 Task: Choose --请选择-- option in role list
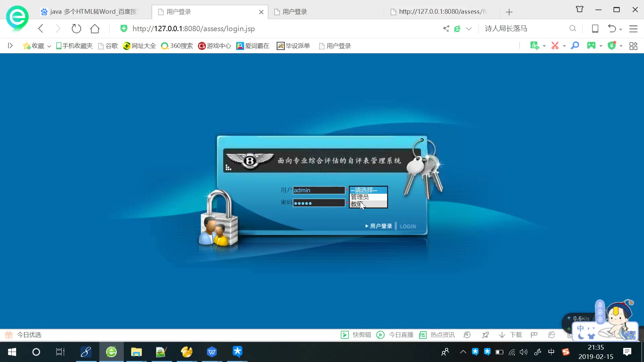tap(368, 190)
